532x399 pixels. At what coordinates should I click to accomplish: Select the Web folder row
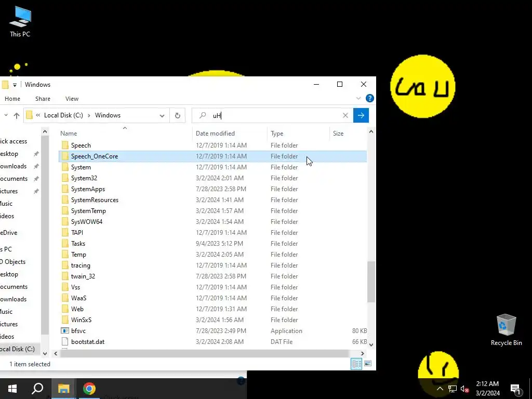212,309
